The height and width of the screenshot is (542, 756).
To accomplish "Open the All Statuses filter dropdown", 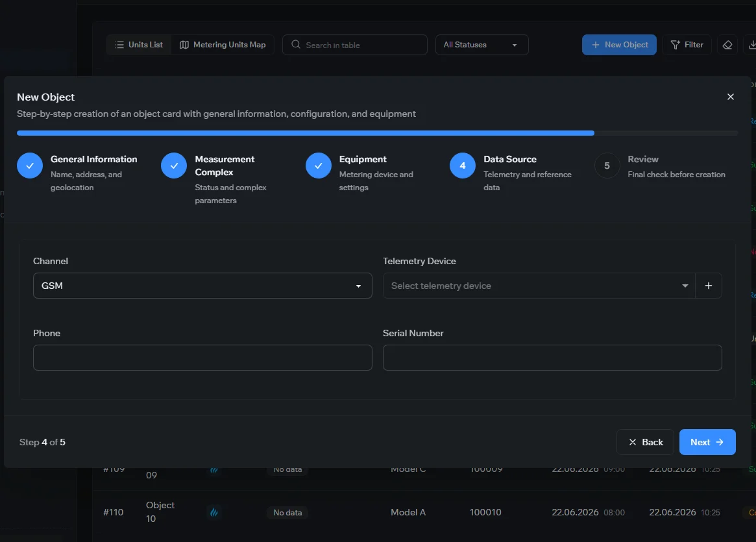I will coord(482,45).
